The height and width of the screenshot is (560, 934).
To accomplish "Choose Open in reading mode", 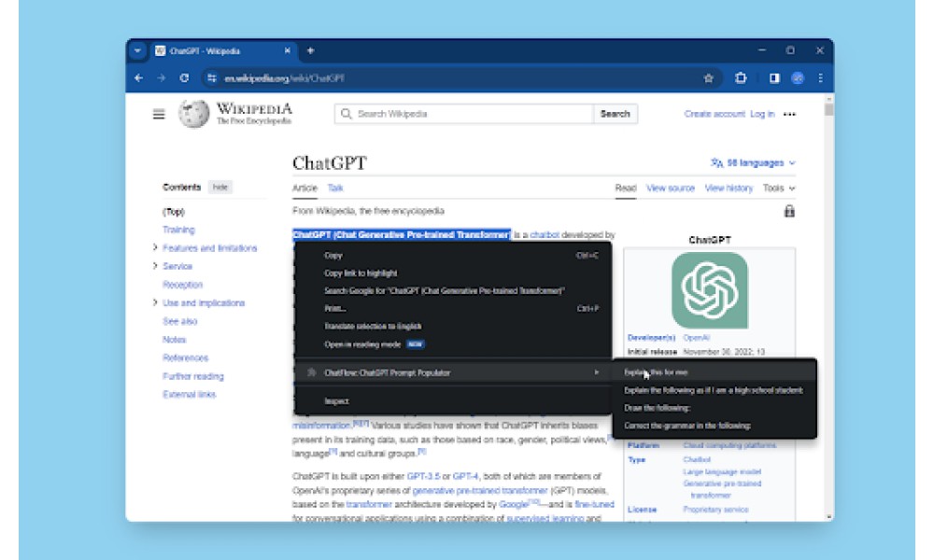I will [x=453, y=344].
